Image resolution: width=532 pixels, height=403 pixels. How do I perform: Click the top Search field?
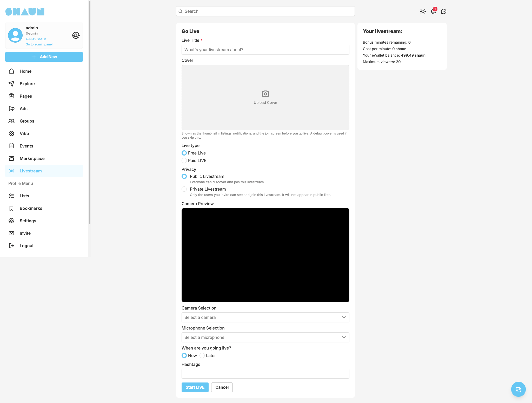tap(265, 11)
